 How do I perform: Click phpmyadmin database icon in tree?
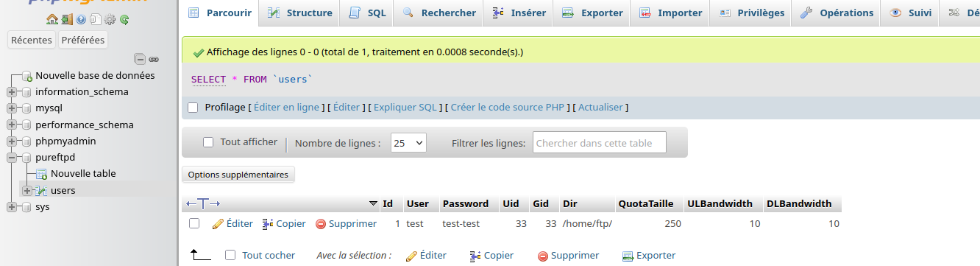27,141
